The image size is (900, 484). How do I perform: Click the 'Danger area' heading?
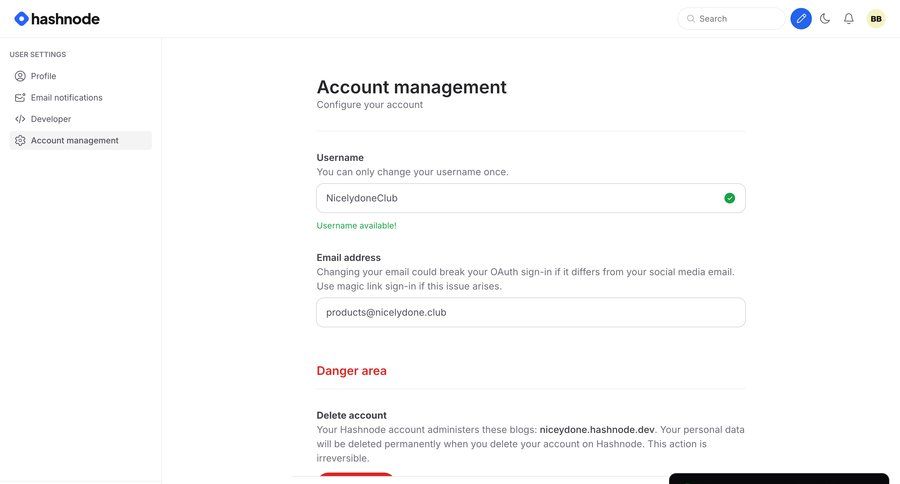coord(351,371)
